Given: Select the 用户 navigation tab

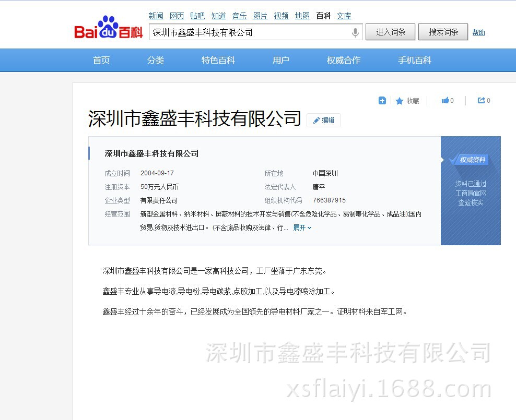Looking at the screenshot, I should click(281, 61).
